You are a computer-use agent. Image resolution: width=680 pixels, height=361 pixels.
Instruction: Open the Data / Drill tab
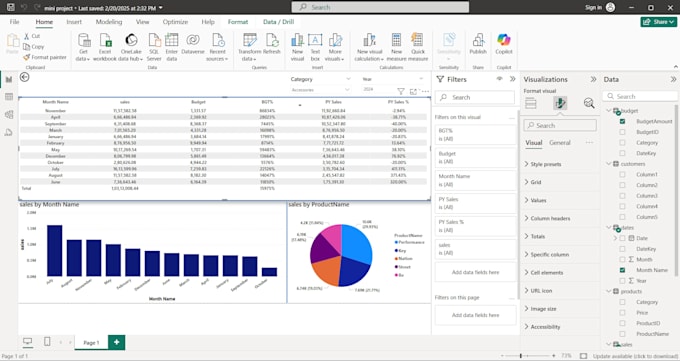click(278, 22)
